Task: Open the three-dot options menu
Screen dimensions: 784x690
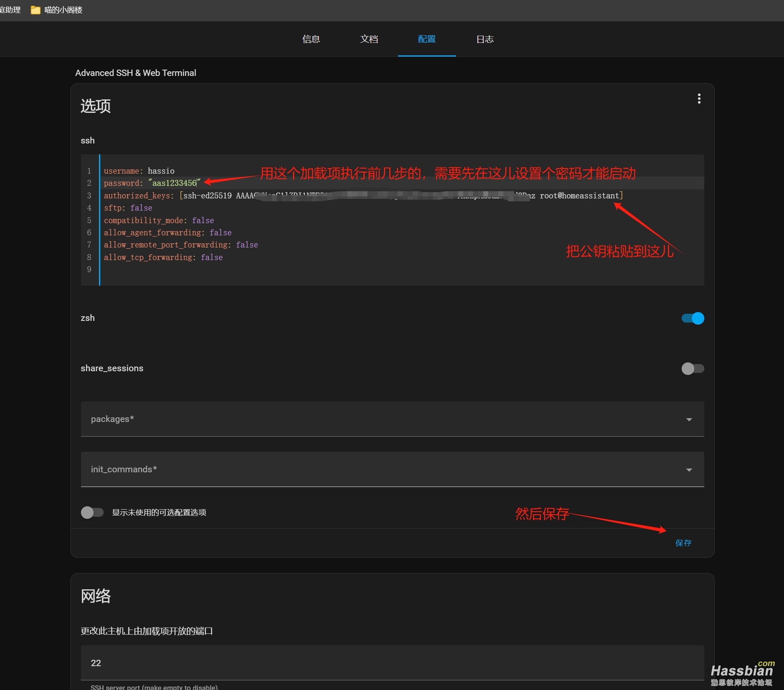Action: (x=699, y=99)
